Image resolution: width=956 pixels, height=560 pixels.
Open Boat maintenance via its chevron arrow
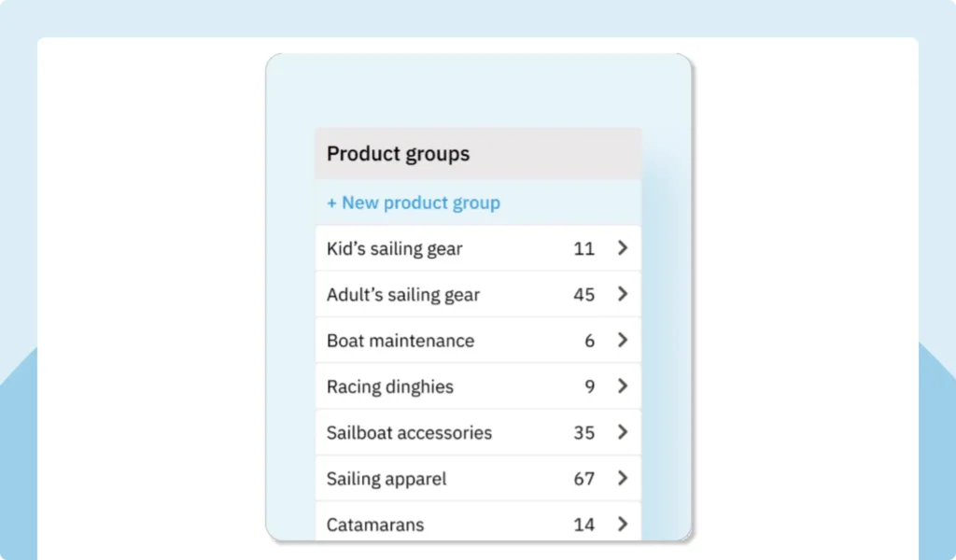[x=623, y=340]
